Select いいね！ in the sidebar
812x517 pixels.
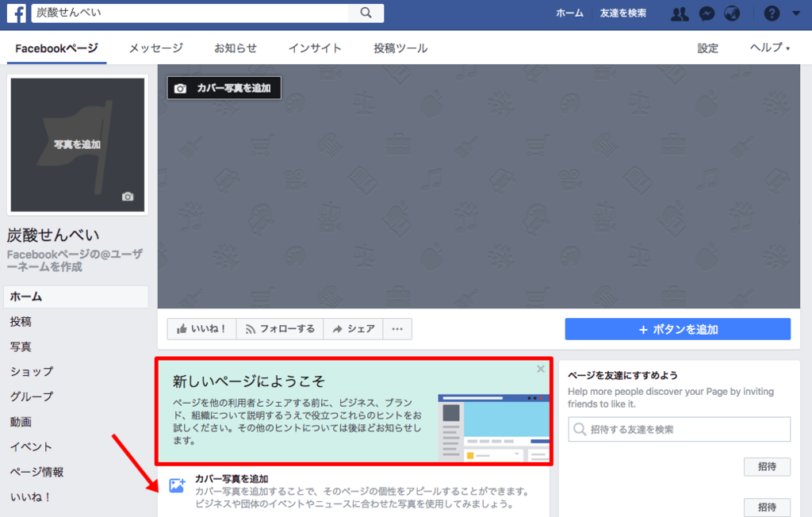tap(30, 497)
